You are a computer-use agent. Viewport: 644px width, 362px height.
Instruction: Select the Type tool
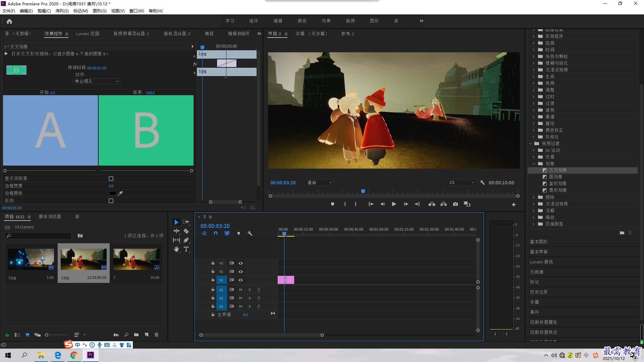click(186, 249)
